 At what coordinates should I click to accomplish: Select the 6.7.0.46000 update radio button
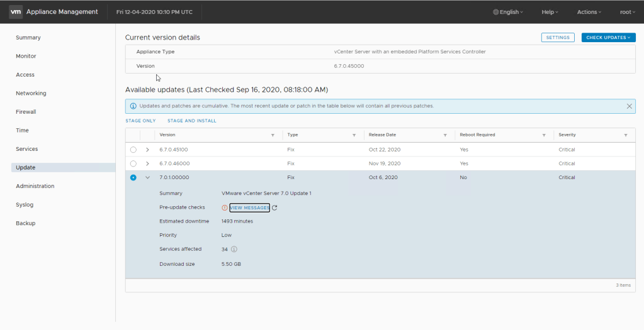point(133,163)
